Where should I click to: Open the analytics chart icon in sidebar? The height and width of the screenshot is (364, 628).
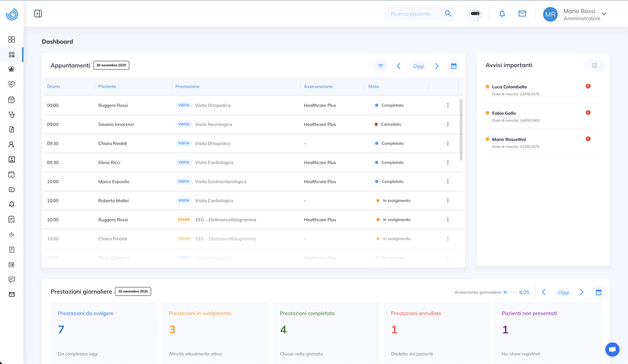(x=12, y=69)
